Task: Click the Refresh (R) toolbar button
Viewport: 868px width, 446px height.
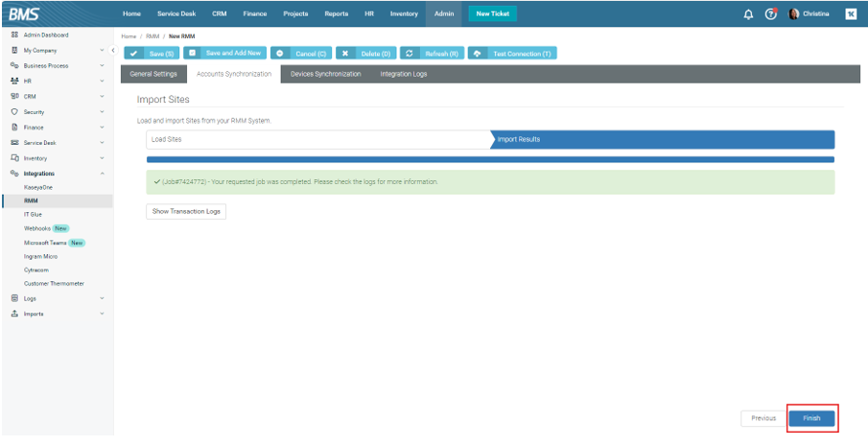Action: tap(432, 54)
